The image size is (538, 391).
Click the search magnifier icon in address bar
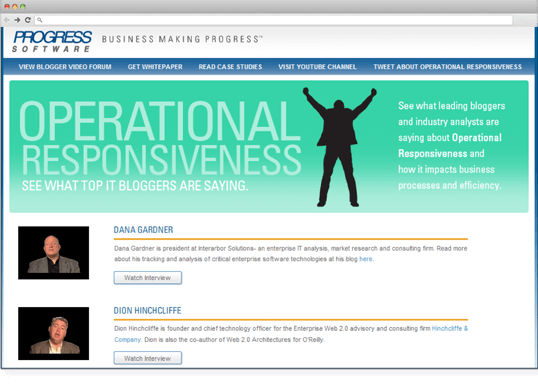(40, 20)
